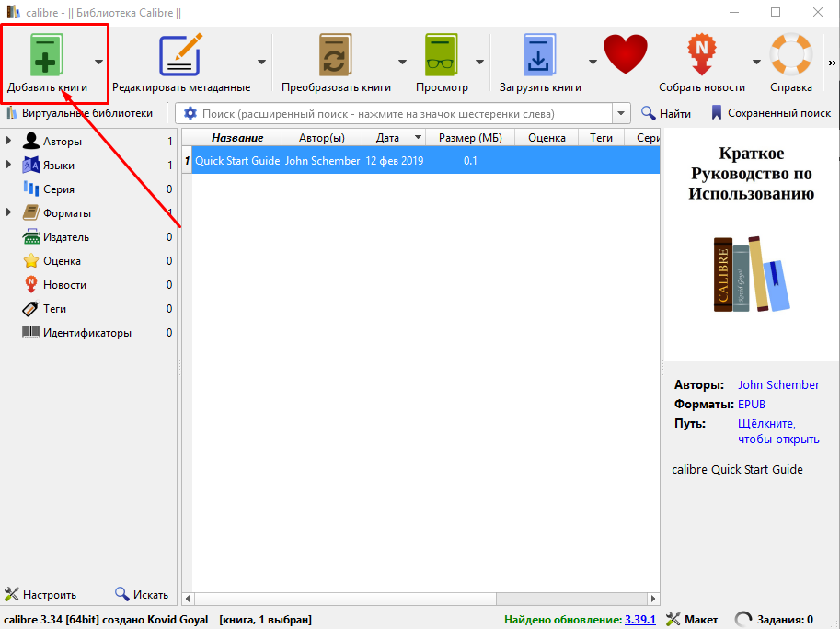Click Искать in the tag browser
Image resolution: width=840 pixels, height=629 pixels.
tap(142, 594)
